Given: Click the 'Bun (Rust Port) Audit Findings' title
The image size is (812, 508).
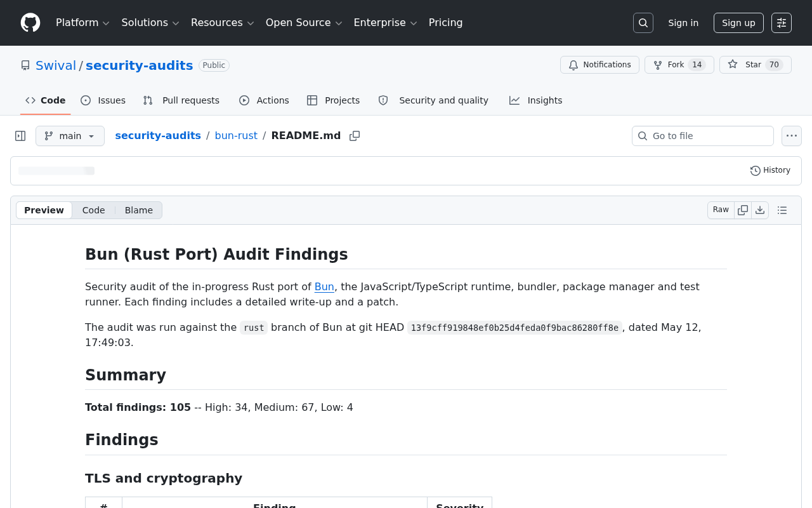Looking at the screenshot, I should click(x=216, y=255).
